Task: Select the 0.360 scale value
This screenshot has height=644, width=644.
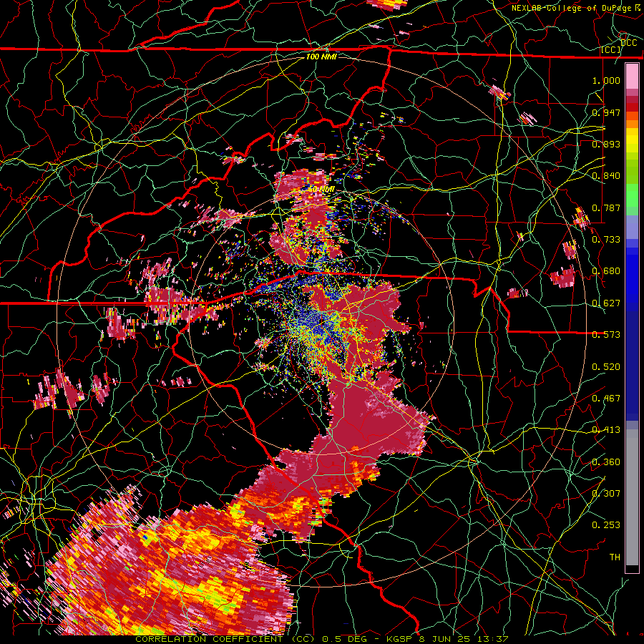Action: coord(606,462)
